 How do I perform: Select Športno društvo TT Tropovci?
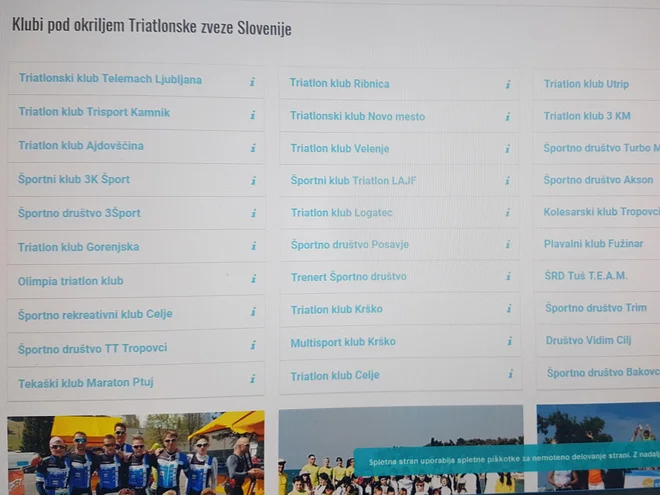click(93, 349)
